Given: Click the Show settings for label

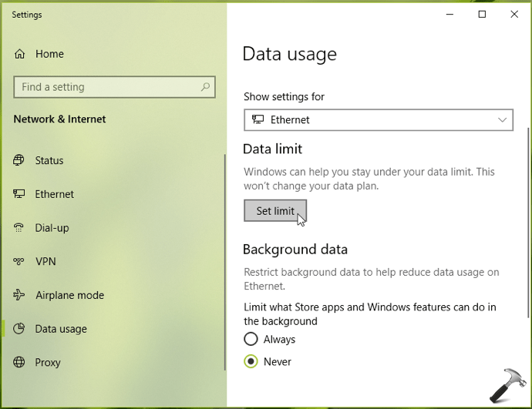Looking at the screenshot, I should tap(284, 96).
